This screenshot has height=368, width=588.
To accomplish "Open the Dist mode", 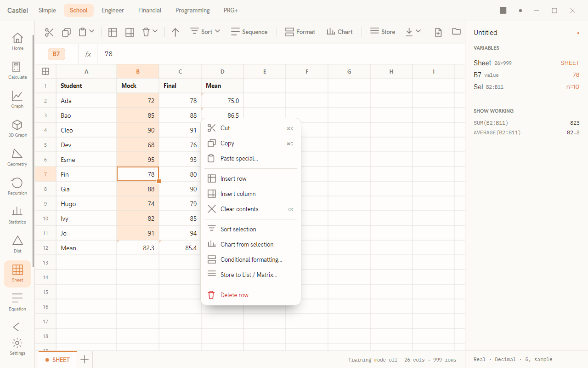I will tap(17, 244).
